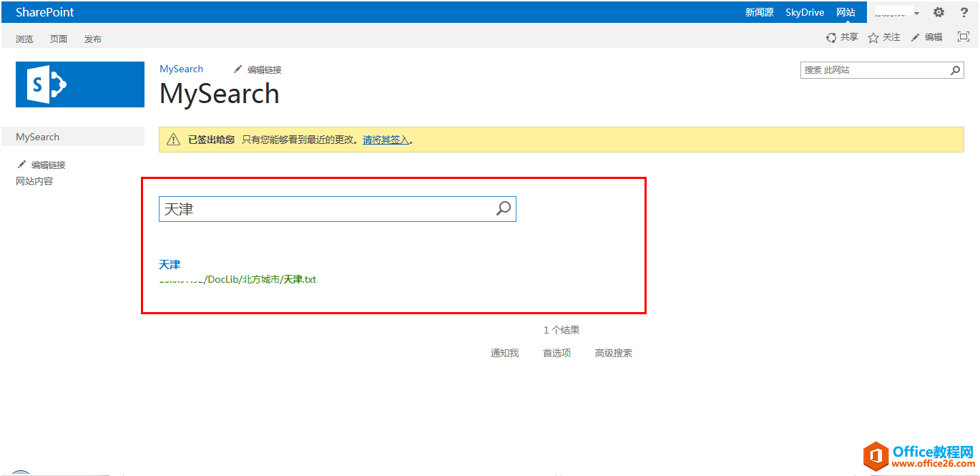Open the Settings gear menu
Viewport: 980px width, 476px height.
click(x=938, y=12)
